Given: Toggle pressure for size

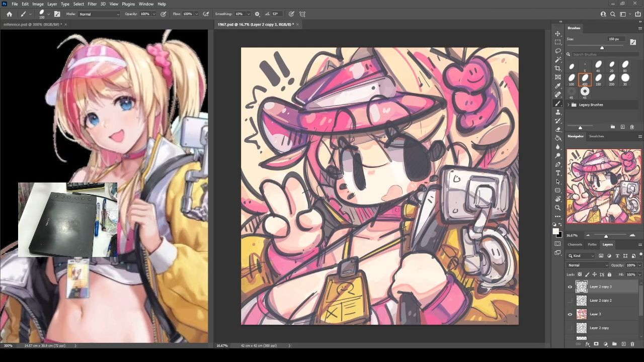Looking at the screenshot, I should 291,14.
